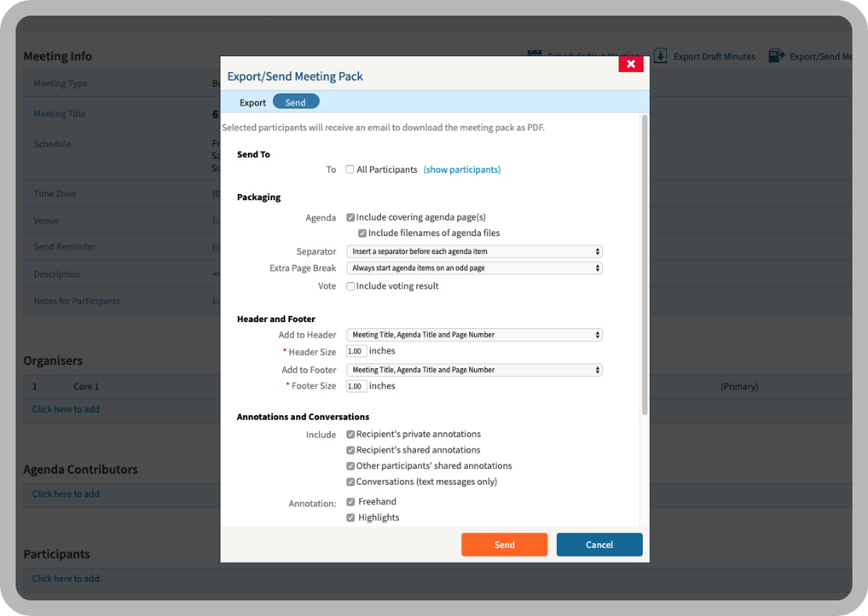Open the show participants link
Viewport: 868px width, 616px height.
461,170
